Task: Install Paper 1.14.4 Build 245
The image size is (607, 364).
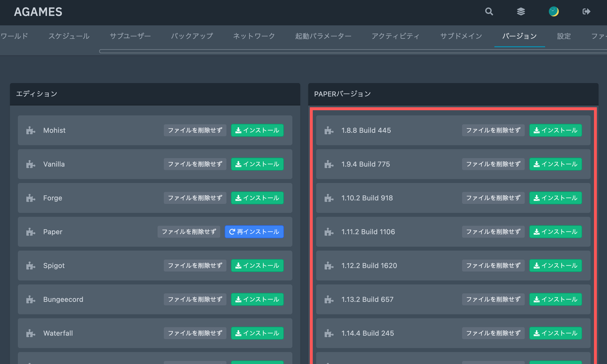Action: click(555, 333)
